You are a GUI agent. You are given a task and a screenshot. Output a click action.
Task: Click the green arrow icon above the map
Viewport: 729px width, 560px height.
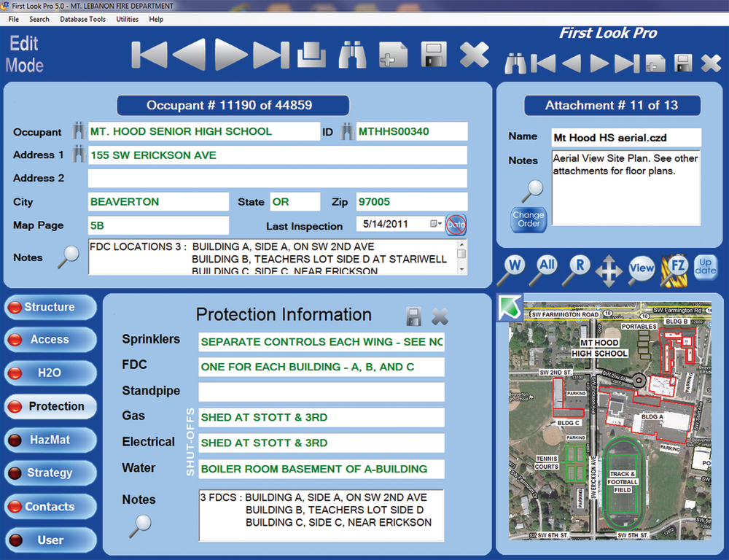[510, 308]
